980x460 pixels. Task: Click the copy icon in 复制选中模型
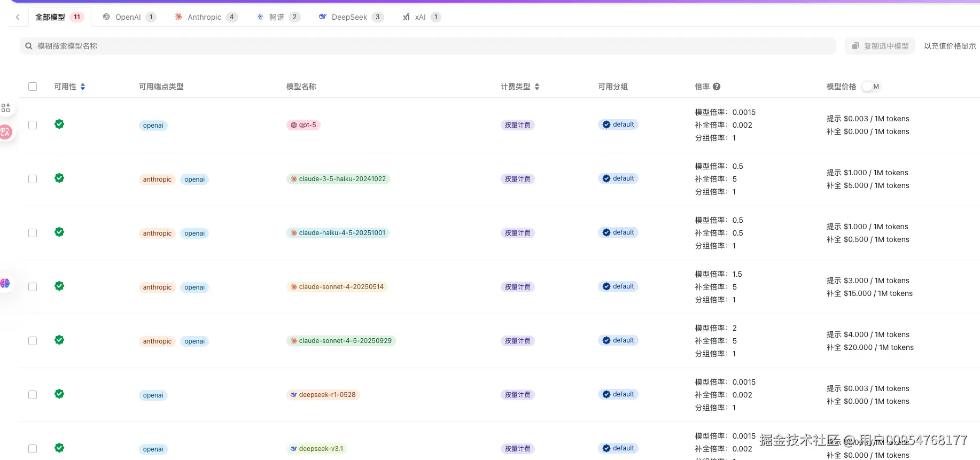tap(855, 46)
